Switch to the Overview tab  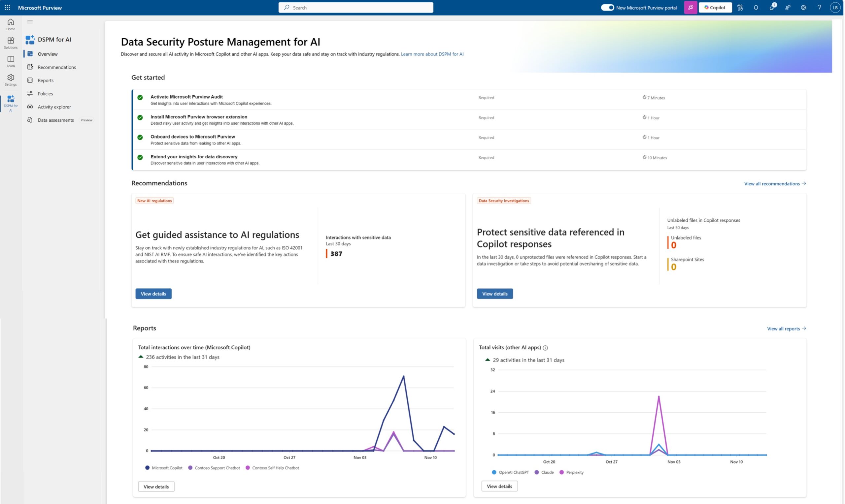[x=47, y=54]
